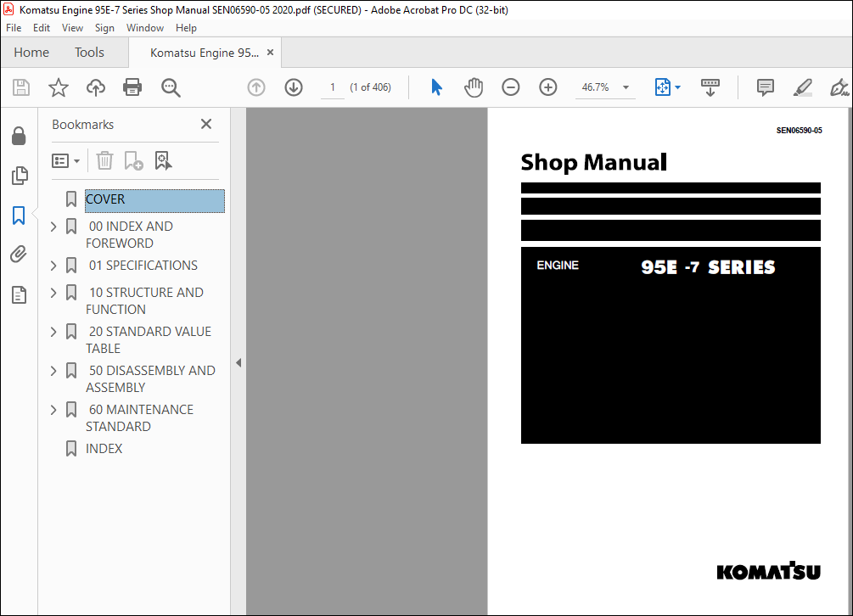853x616 pixels.
Task: Open the document content panel icon
Action: click(x=19, y=294)
